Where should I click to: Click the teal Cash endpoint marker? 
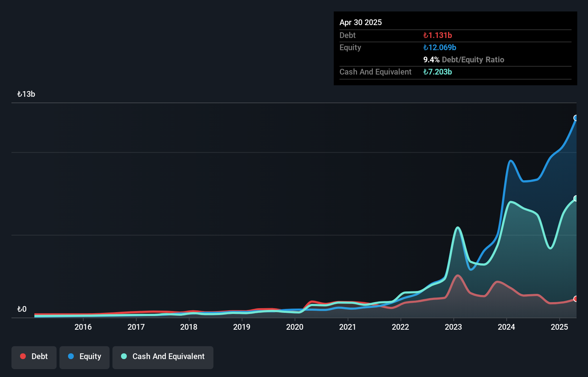[576, 198]
